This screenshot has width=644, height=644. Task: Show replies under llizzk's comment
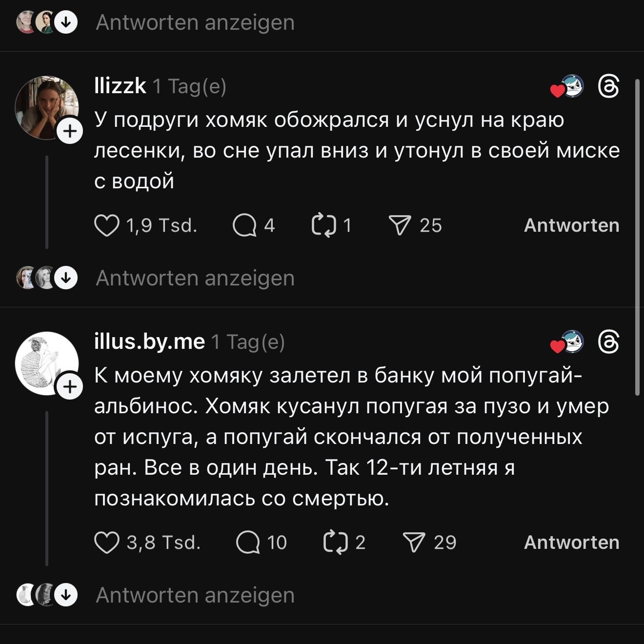pyautogui.click(x=195, y=278)
